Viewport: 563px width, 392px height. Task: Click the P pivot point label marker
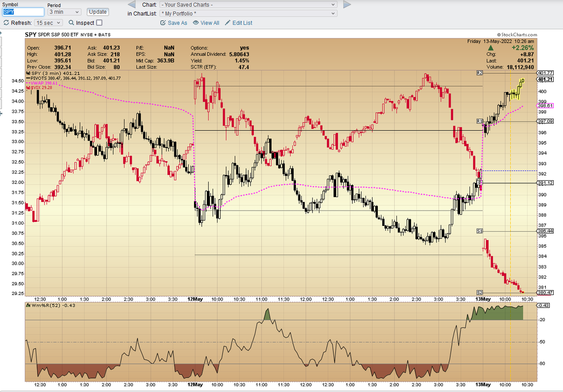click(480, 183)
